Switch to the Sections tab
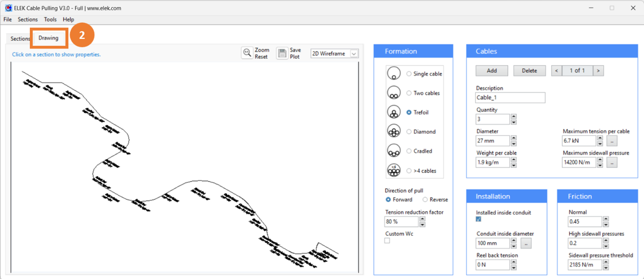This screenshot has width=644, height=279. (x=19, y=38)
